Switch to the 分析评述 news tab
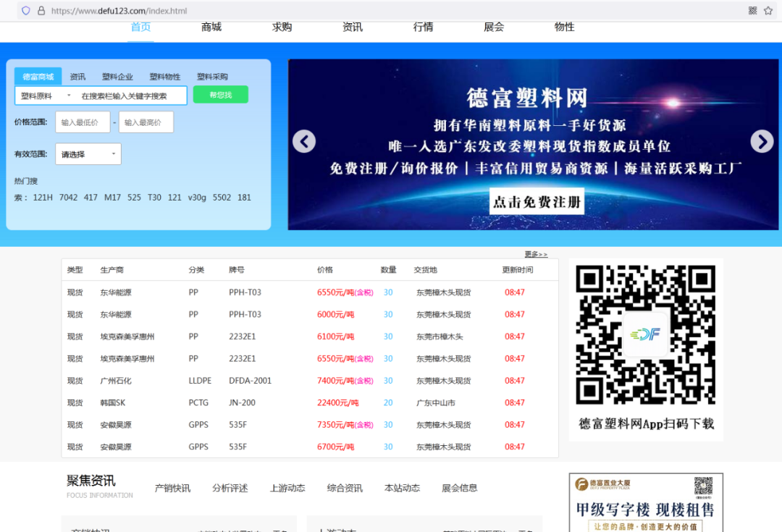 [x=230, y=488]
